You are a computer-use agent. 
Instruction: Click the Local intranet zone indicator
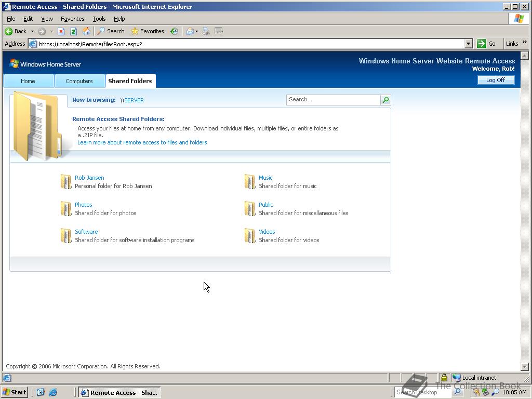(474, 378)
